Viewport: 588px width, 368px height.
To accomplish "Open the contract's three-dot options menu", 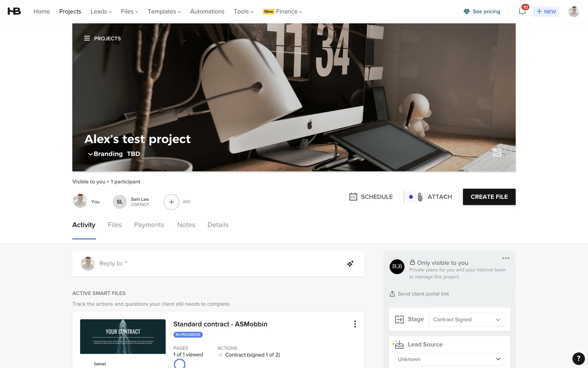I will 355,324.
